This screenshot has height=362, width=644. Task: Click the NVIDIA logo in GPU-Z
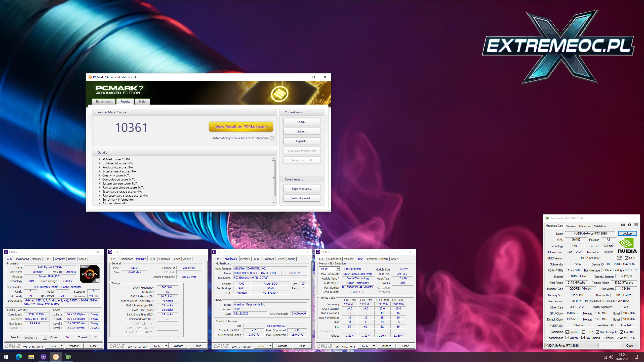627,246
